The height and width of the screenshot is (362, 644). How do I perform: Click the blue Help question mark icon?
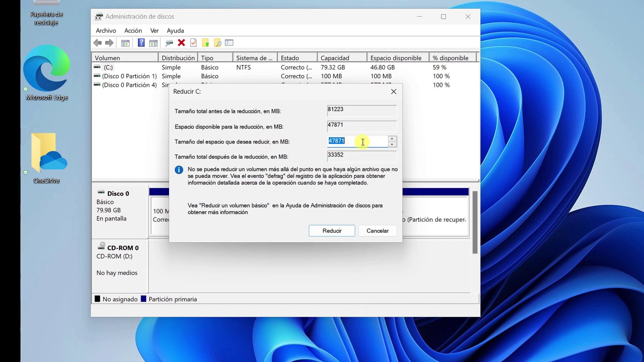141,43
